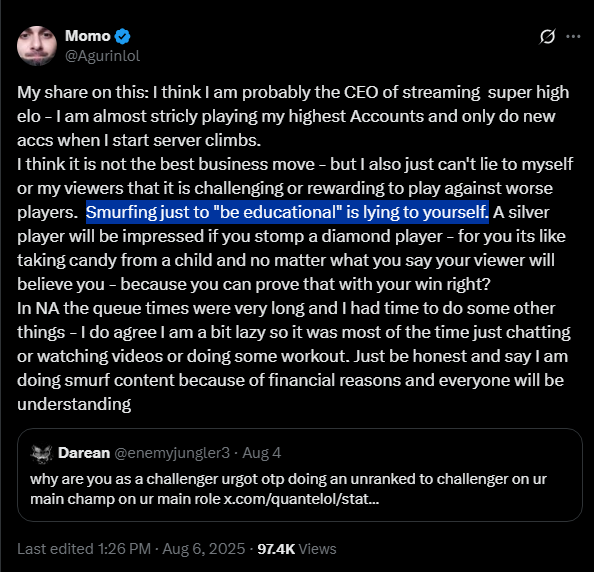
Task: View edit history via Last edited label
Action: coord(55,549)
